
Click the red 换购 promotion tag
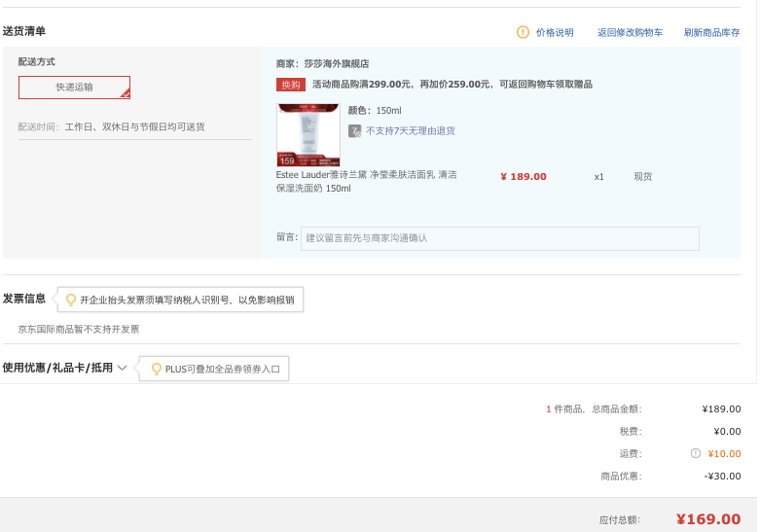[290, 85]
